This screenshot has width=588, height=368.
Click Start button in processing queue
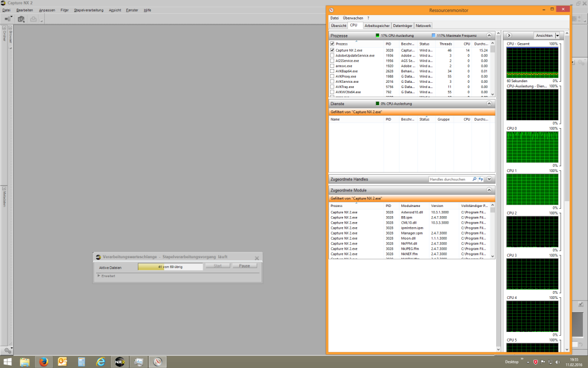tap(218, 266)
